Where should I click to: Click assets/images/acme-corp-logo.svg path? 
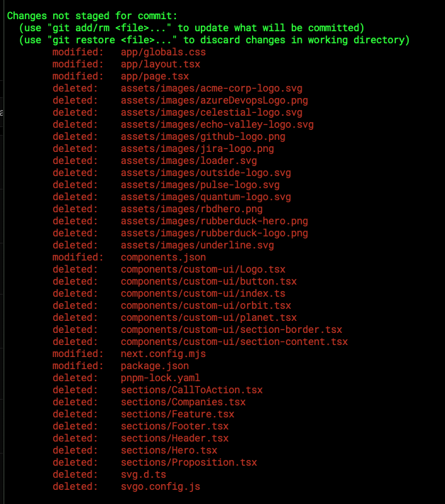[211, 89]
